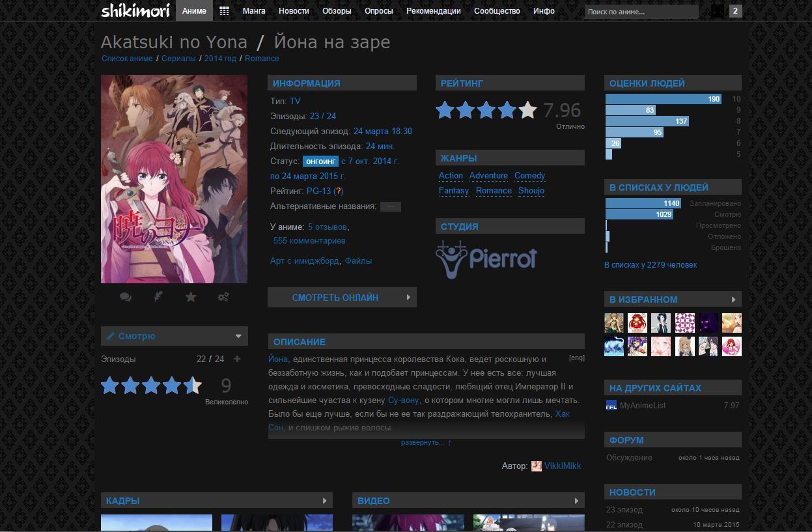
Task: Click character link Су-вону in description
Action: coord(402,400)
